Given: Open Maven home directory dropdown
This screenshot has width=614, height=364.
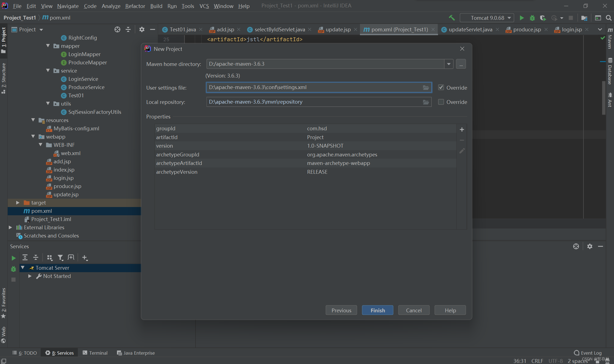Looking at the screenshot, I should coord(449,64).
